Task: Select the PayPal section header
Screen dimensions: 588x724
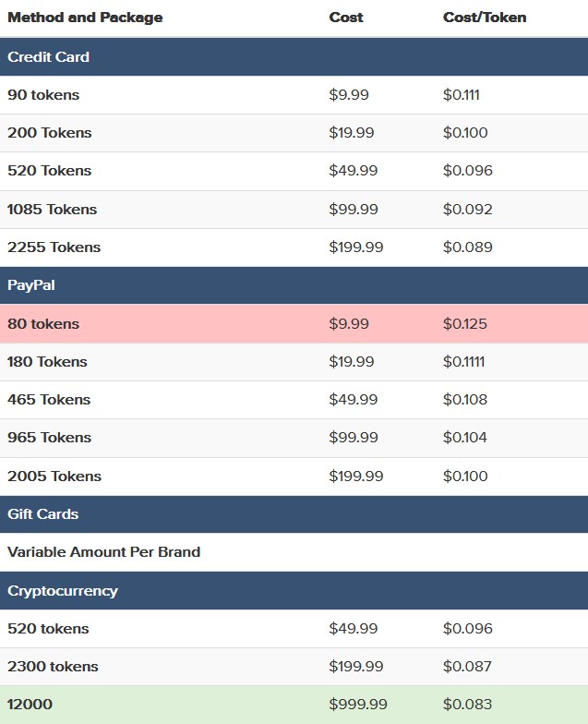Action: pos(294,285)
